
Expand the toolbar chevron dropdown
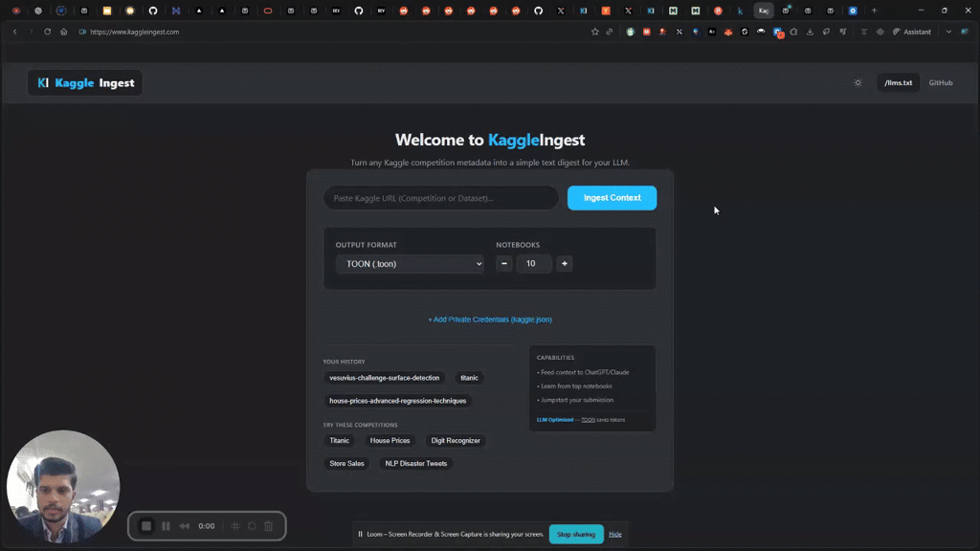[x=948, y=32]
